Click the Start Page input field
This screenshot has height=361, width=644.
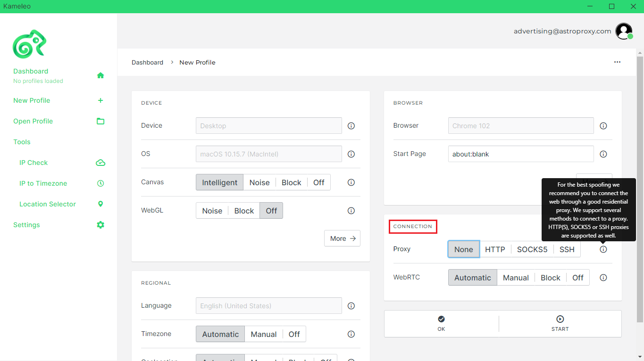pyautogui.click(x=521, y=154)
